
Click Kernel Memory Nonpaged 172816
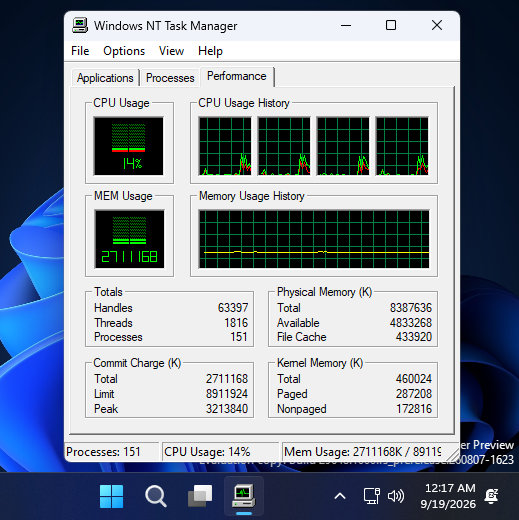[x=414, y=409]
